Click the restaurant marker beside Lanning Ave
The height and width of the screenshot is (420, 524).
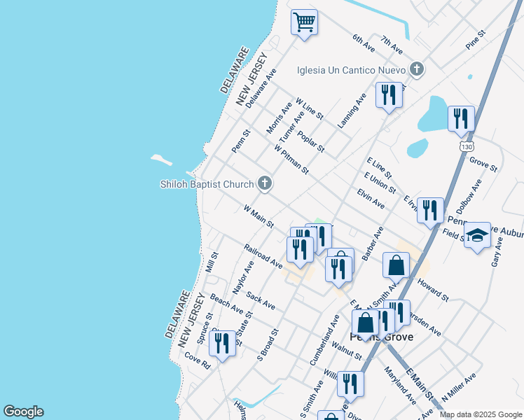(x=389, y=94)
